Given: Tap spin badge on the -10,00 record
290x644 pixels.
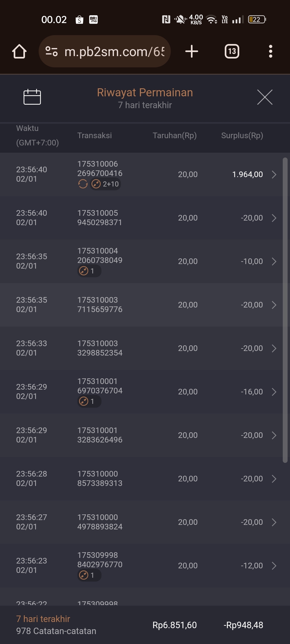Looking at the screenshot, I should click(x=89, y=271).
